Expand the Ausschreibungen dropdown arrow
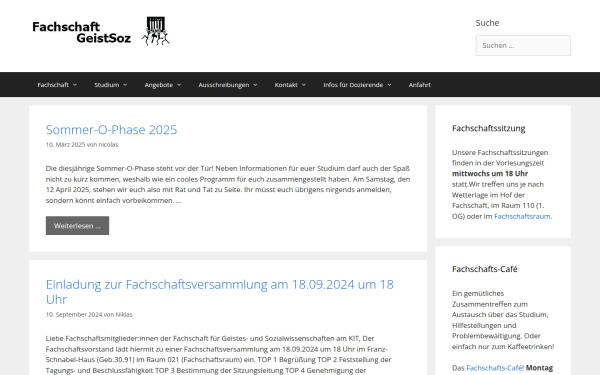 pyautogui.click(x=255, y=85)
